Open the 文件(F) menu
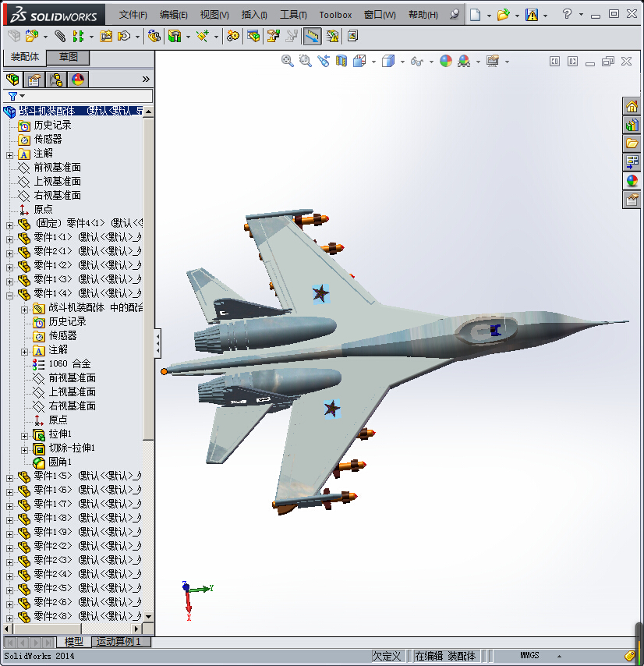The height and width of the screenshot is (666, 644). (133, 15)
